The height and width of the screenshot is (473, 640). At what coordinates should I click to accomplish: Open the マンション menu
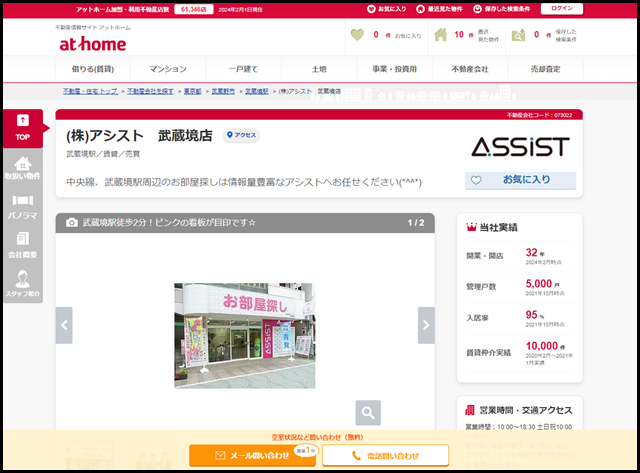click(168, 69)
